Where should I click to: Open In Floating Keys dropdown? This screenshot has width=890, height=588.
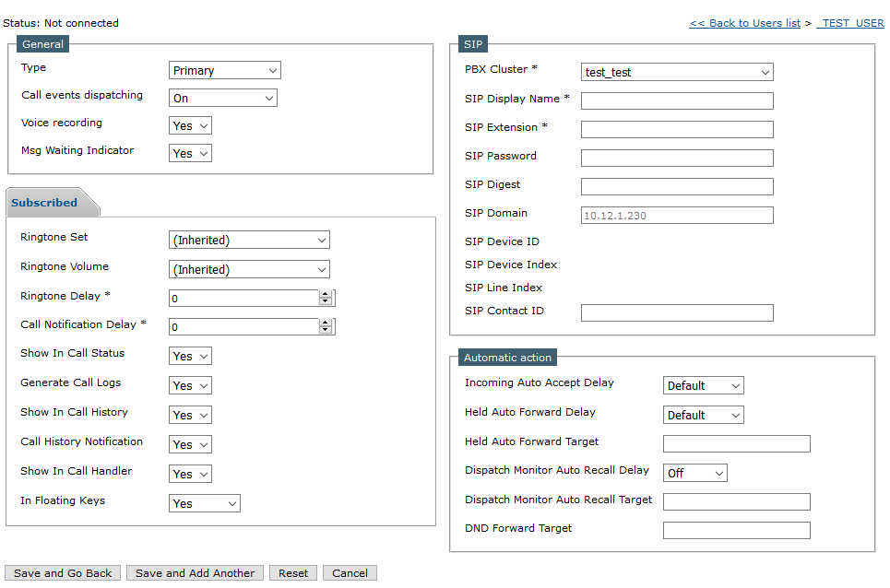[205, 503]
